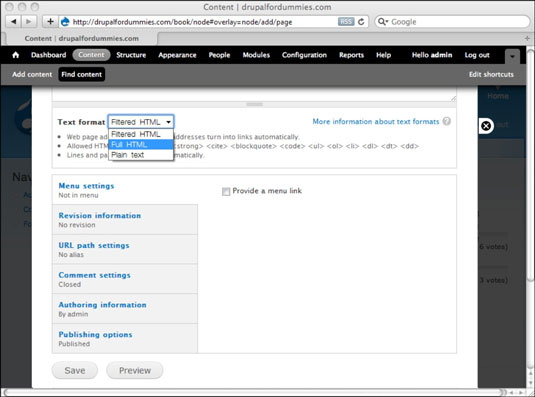Check the Provide a menu link box
Viewport: 535px width, 397px height.
click(x=226, y=192)
